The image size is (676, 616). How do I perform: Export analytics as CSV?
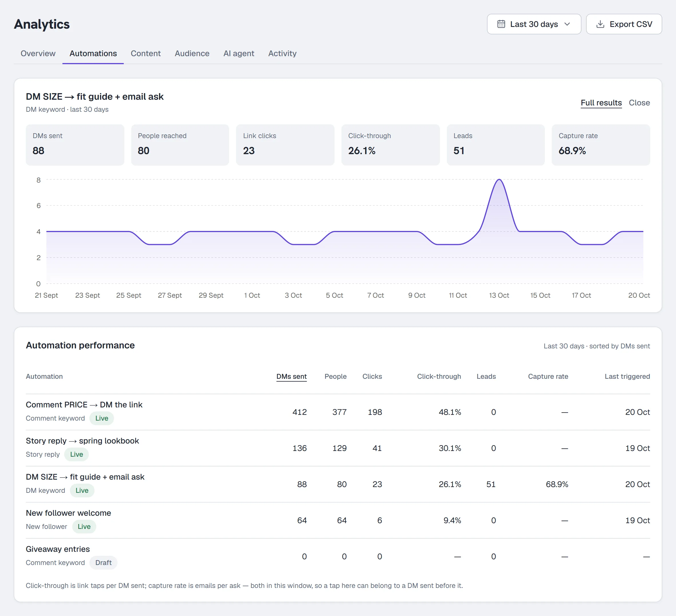(624, 24)
